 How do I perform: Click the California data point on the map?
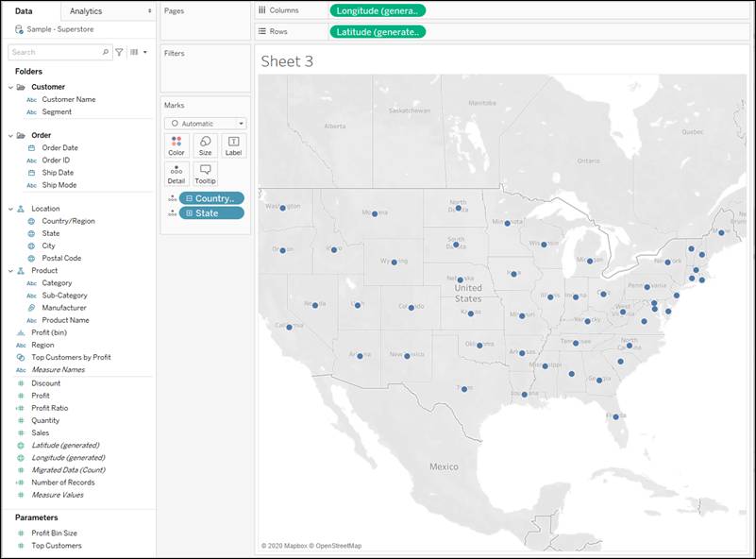coord(290,327)
